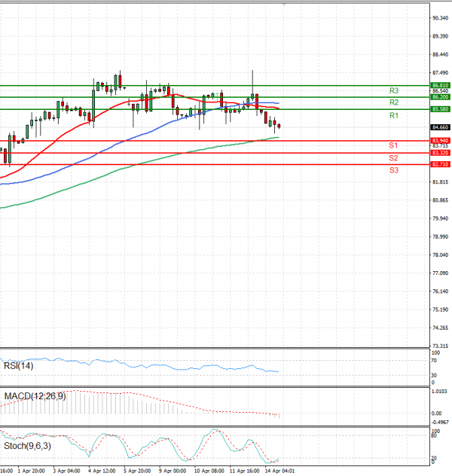Select the 86.810 price tag
452x476 pixels.
pos(440,86)
